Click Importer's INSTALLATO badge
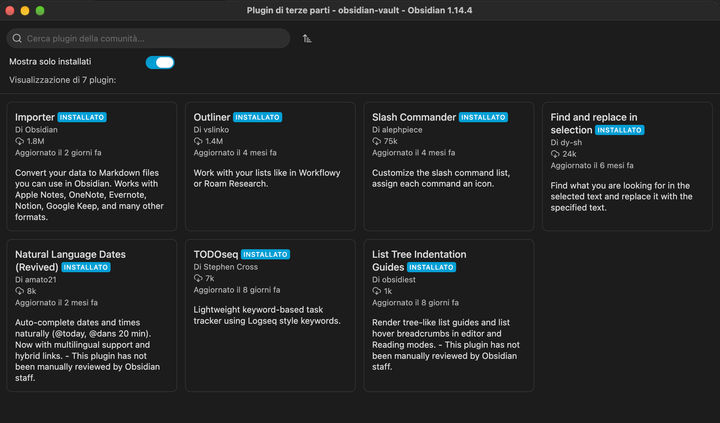Viewport: 720px width, 423px height. [82, 117]
